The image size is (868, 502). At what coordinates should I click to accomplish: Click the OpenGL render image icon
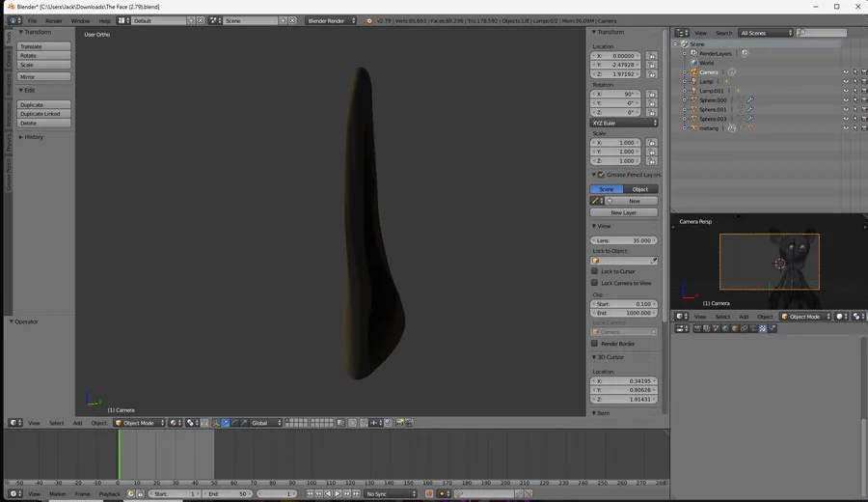[x=399, y=423]
